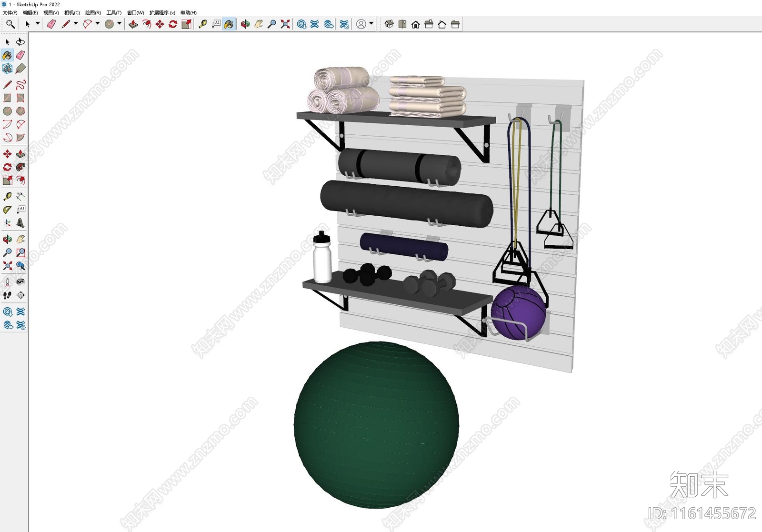Open 3D Warehouse from the left palette
The height and width of the screenshot is (532, 762).
pos(7,311)
